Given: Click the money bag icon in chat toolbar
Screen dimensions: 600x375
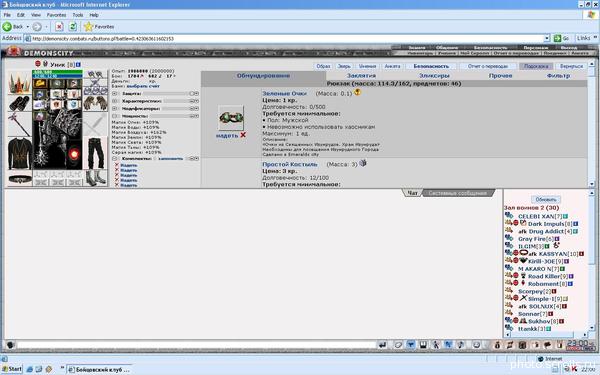Looking at the screenshot, I should [x=497, y=345].
